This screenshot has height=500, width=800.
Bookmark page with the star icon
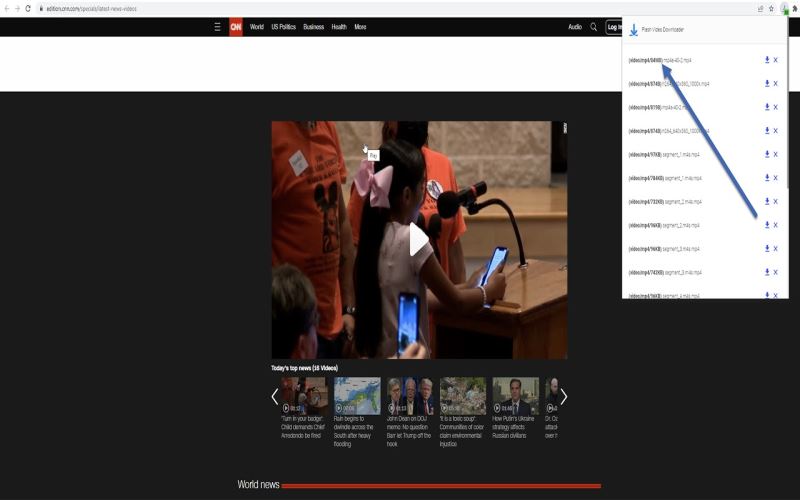tap(771, 9)
